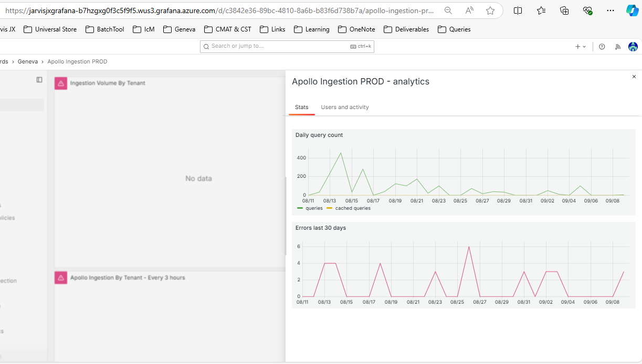Open Browser essentials heart icon
The width and height of the screenshot is (642, 364).
[x=587, y=10]
